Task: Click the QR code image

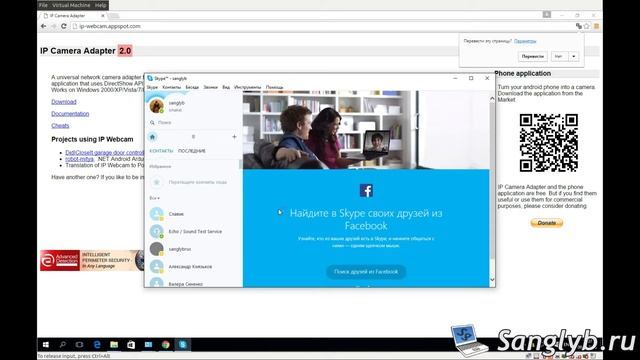Action: click(549, 142)
